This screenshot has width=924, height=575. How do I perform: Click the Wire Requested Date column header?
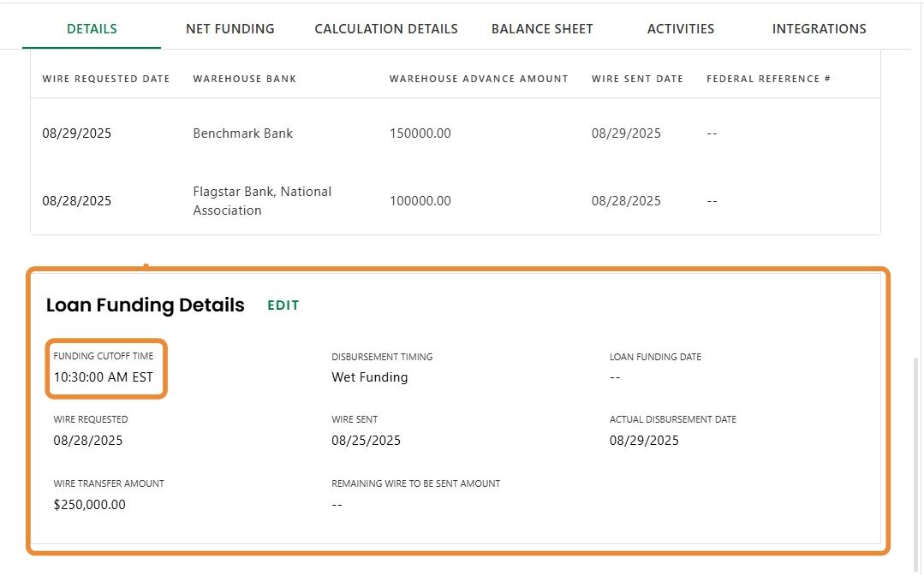pos(106,79)
